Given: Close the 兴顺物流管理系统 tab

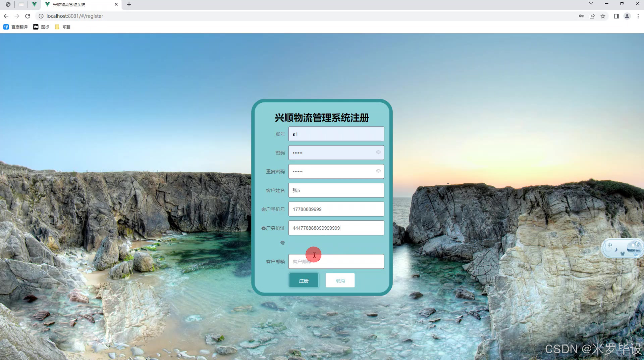Looking at the screenshot, I should pos(116,4).
